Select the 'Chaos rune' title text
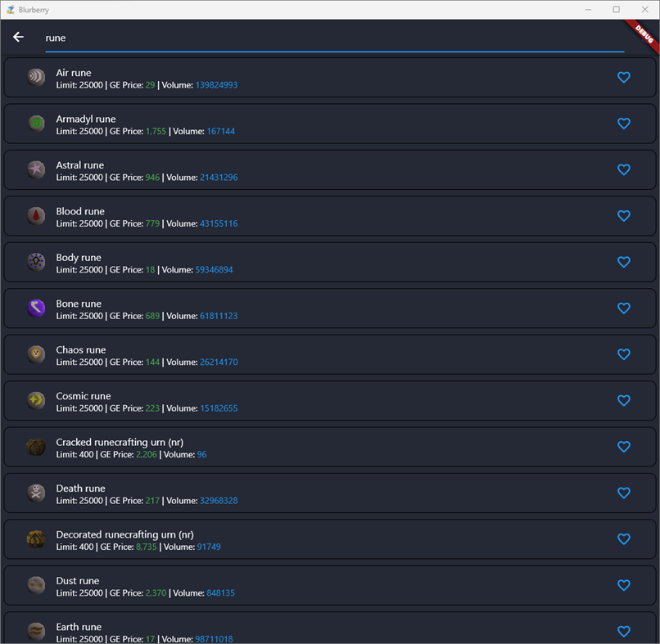This screenshot has width=660, height=644. (81, 350)
